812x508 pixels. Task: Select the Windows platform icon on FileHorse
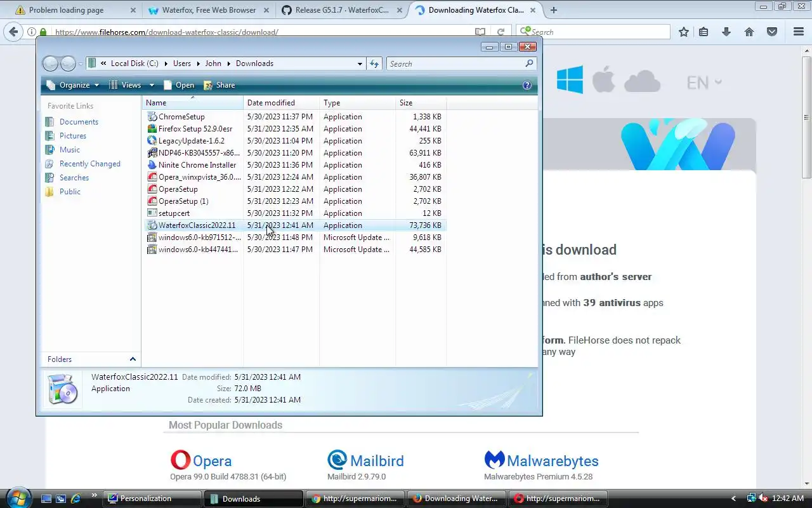point(570,81)
